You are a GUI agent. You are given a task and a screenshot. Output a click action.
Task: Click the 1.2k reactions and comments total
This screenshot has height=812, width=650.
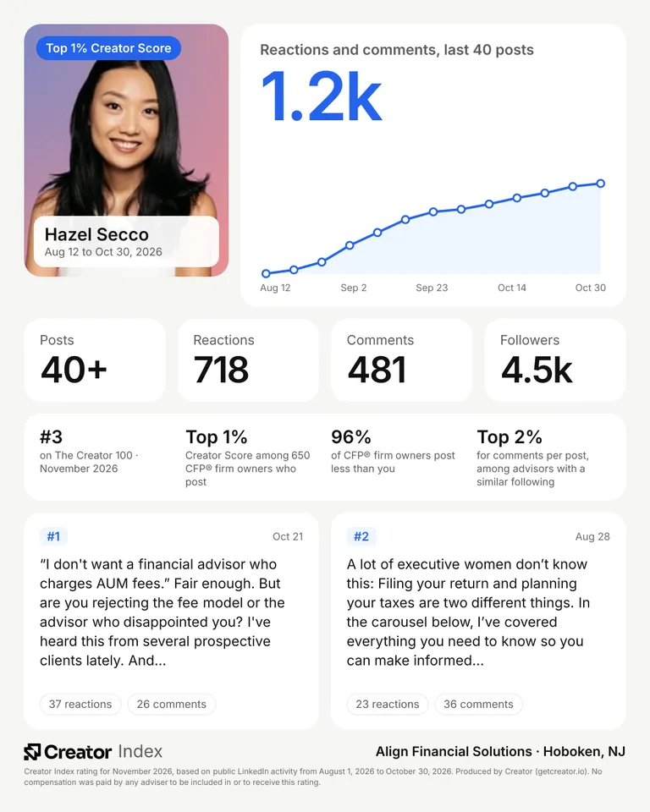pyautogui.click(x=322, y=96)
